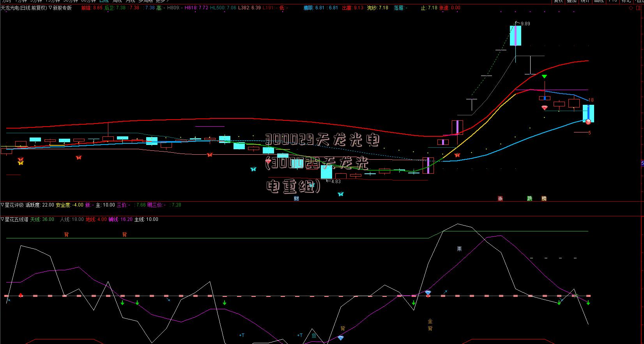The image size is (644, 344).
Task: Click the 后卫: 7.38 value
Action: 115,8
